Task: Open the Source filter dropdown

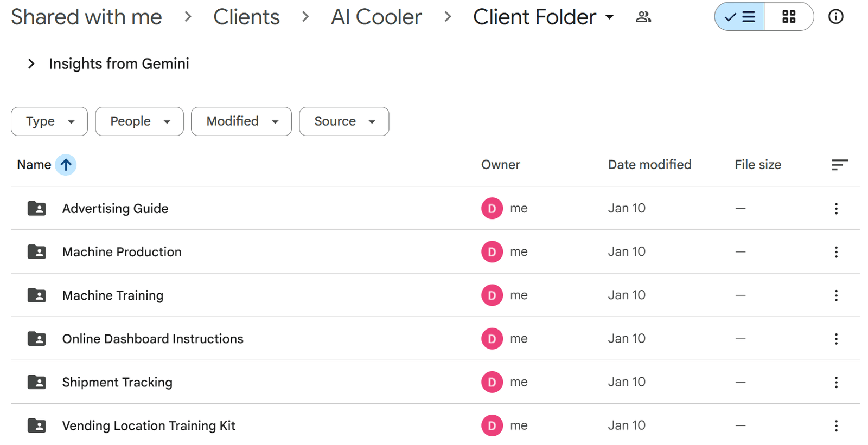Action: pyautogui.click(x=344, y=121)
